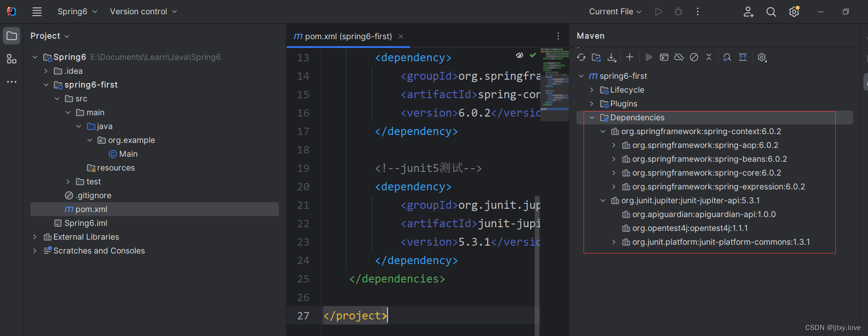Image resolution: width=868 pixels, height=336 pixels.
Task: Open the Structure tool window icon
Action: (12, 59)
